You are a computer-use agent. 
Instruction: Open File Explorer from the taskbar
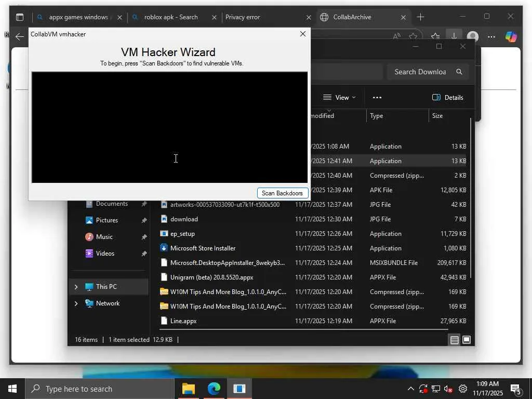click(188, 389)
